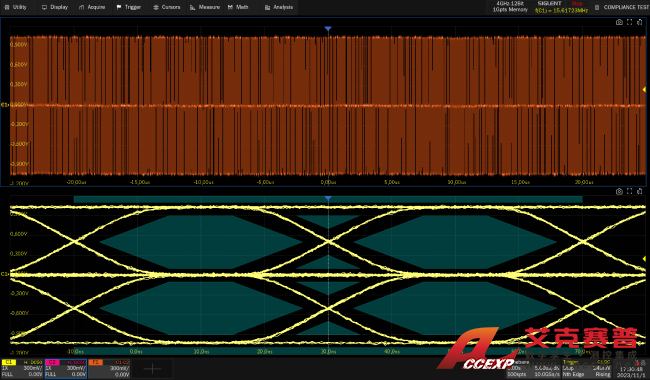The height and width of the screenshot is (380, 650).
Task: Open the Utility menu
Action: 16,7
